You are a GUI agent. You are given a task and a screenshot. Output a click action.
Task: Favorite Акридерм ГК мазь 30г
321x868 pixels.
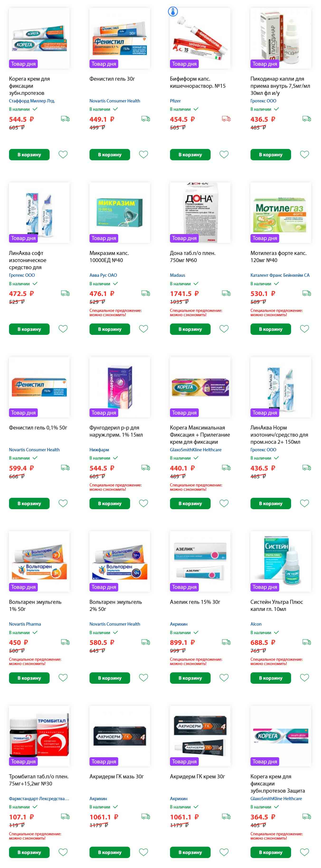tap(144, 852)
